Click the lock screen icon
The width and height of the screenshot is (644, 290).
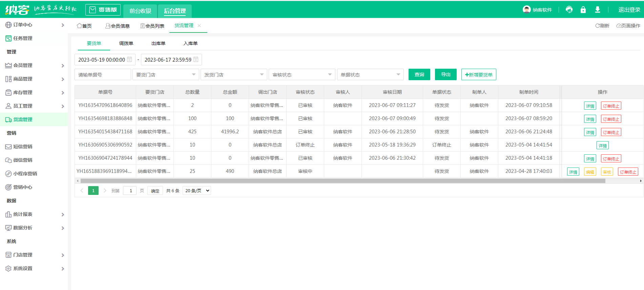(583, 10)
